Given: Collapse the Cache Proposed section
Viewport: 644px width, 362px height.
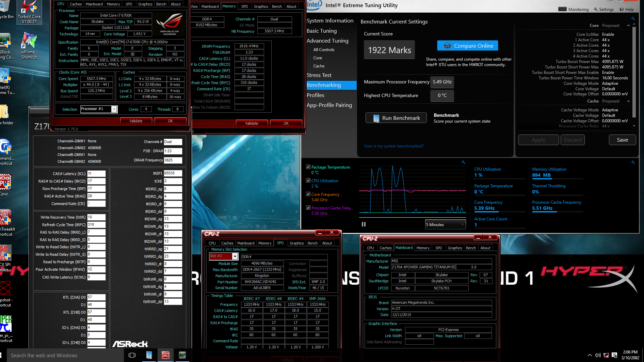Looking at the screenshot, I should coord(628,101).
